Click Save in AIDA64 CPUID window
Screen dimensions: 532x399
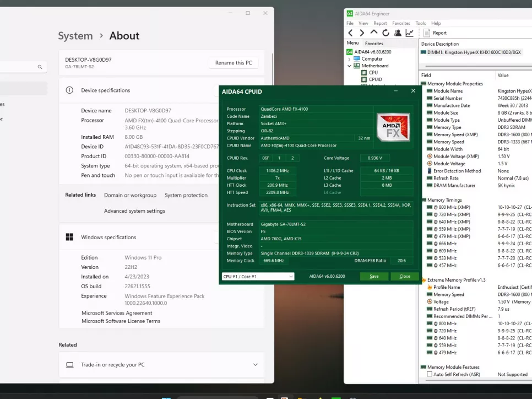(374, 277)
